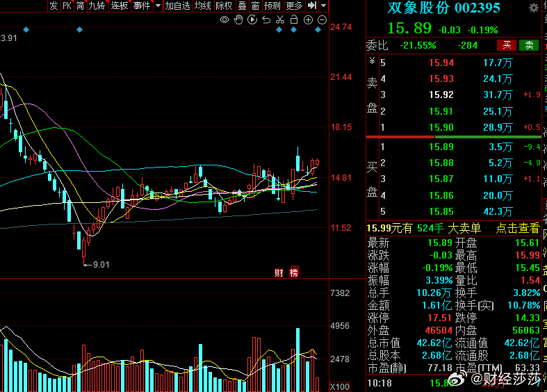
Task: Click the circular play replay icon
Action: [252, 19]
